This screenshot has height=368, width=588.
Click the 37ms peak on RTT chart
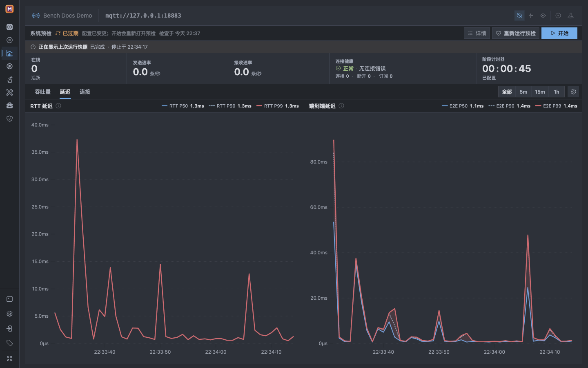tap(77, 140)
